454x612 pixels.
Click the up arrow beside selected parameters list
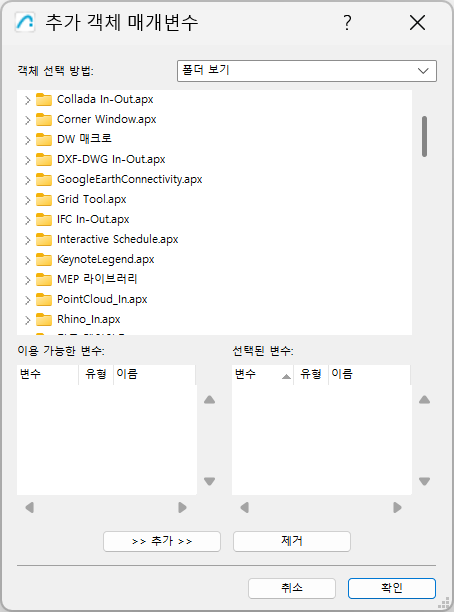(424, 400)
